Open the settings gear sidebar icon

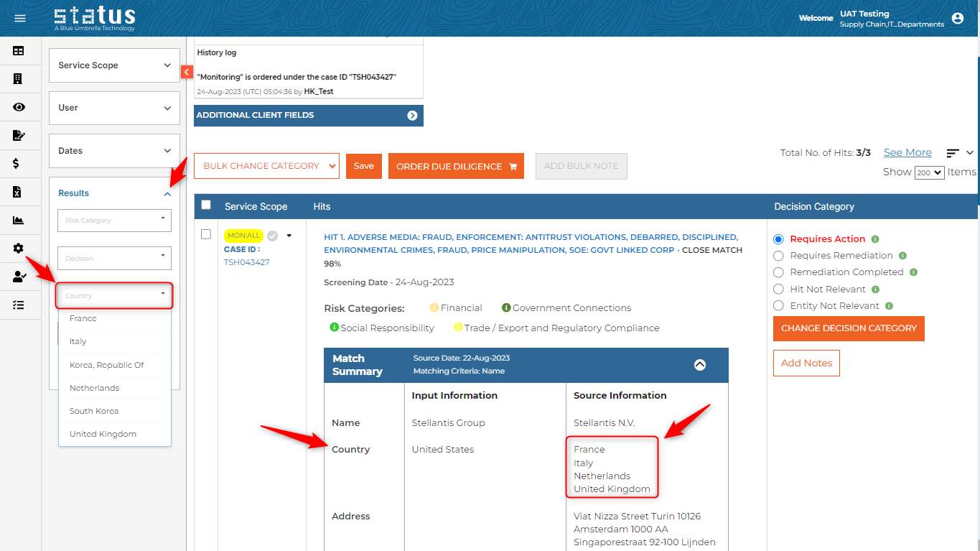click(x=19, y=248)
